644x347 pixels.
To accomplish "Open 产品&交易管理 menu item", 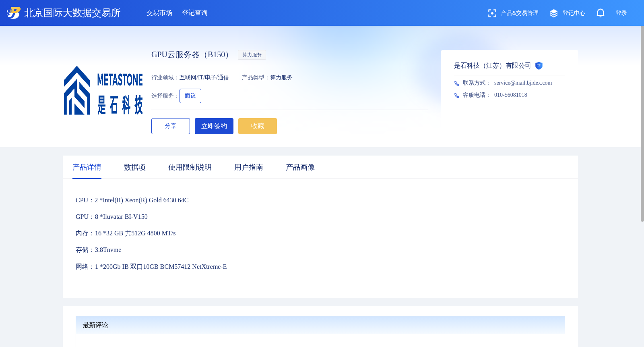I will (x=520, y=13).
